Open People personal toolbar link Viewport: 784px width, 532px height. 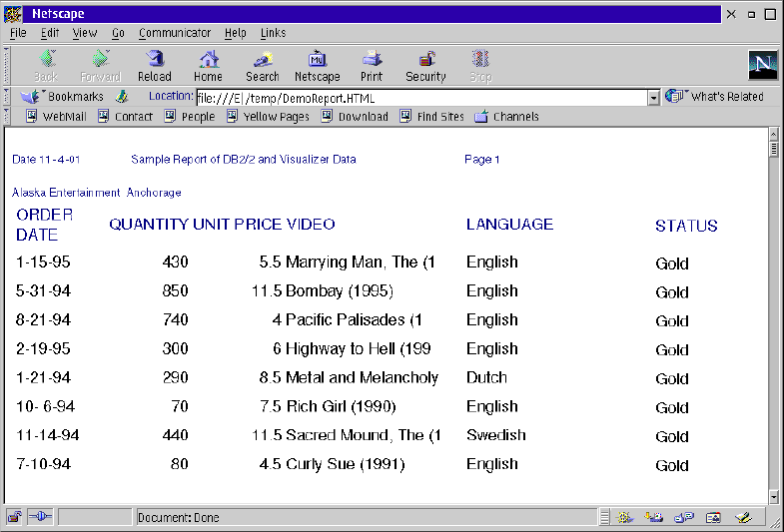[x=190, y=117]
